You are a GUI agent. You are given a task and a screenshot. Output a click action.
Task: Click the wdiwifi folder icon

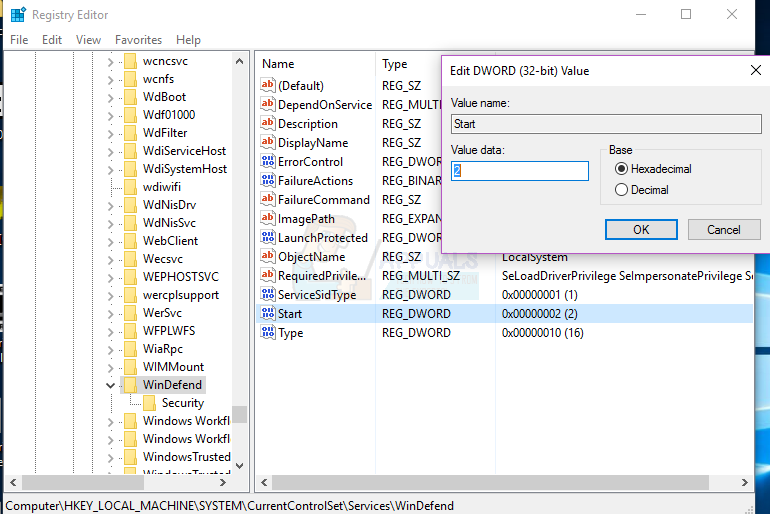coord(130,187)
